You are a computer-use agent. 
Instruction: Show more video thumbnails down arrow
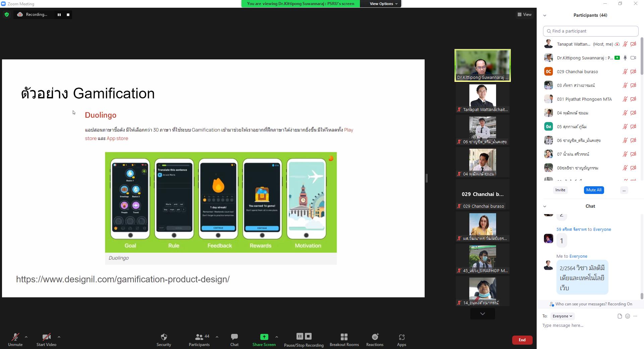[x=483, y=314]
